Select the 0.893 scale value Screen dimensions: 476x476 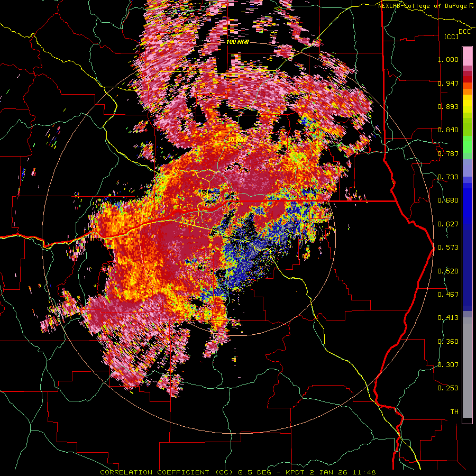tap(448, 106)
